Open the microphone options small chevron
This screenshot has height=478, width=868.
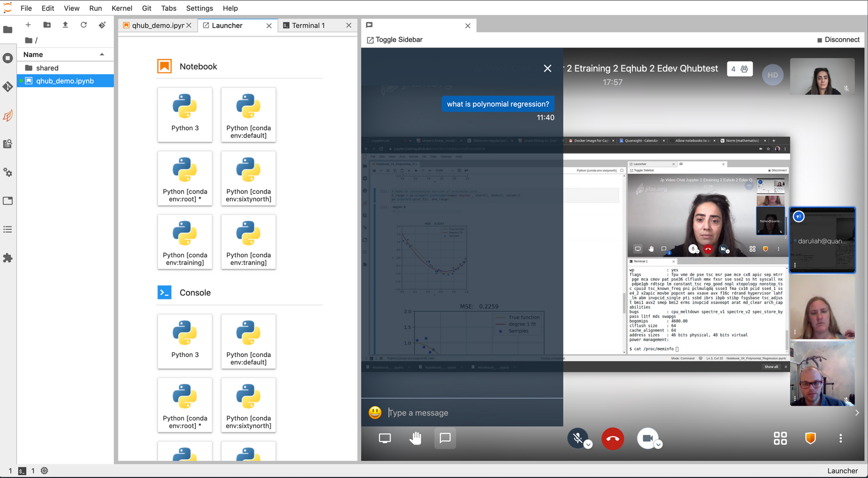pyautogui.click(x=588, y=445)
